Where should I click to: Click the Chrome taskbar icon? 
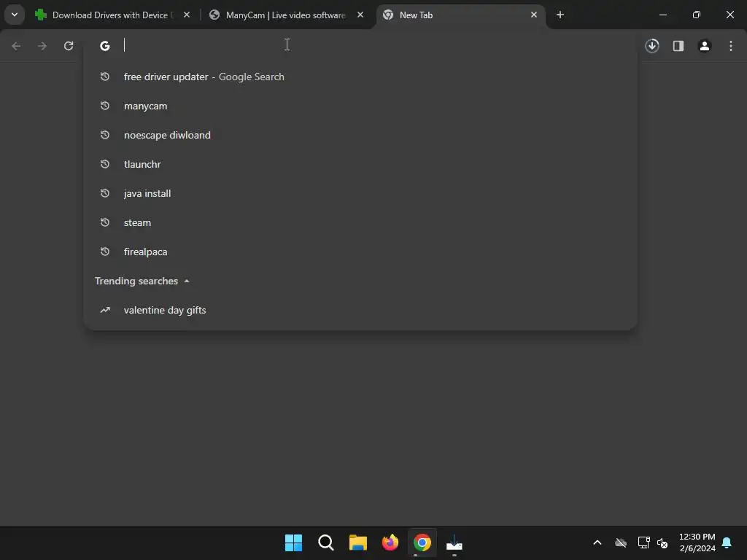(422, 542)
